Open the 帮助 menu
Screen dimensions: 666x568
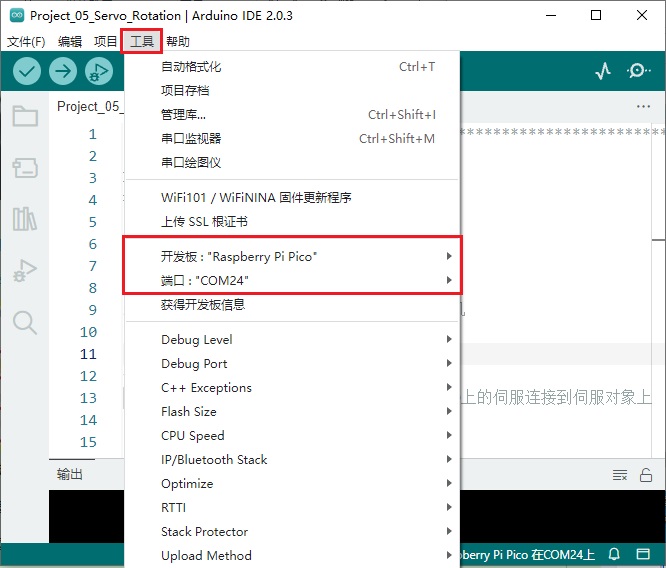tap(178, 42)
